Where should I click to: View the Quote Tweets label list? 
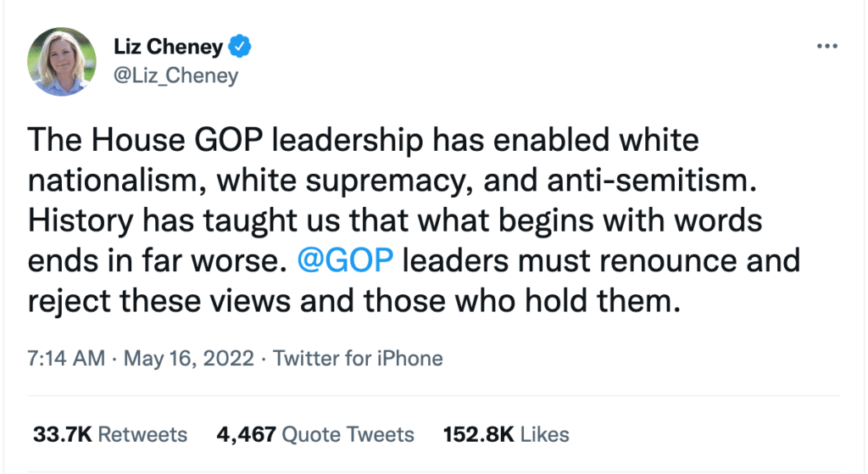(x=348, y=435)
